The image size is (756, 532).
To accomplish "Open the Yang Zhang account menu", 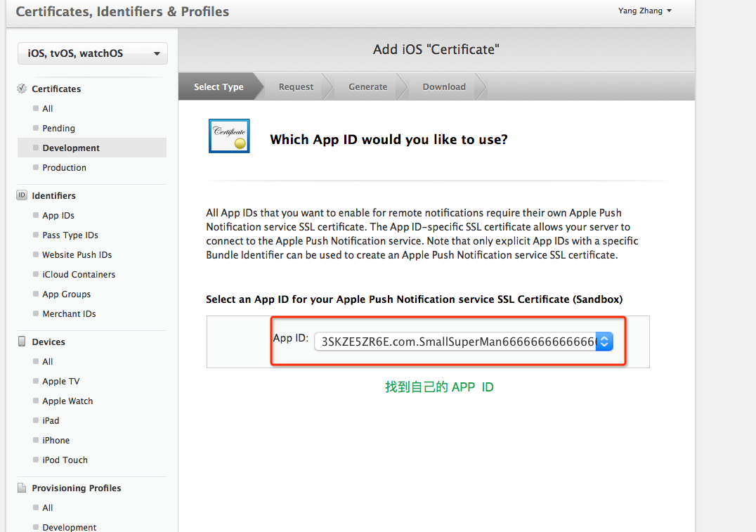I will [644, 11].
